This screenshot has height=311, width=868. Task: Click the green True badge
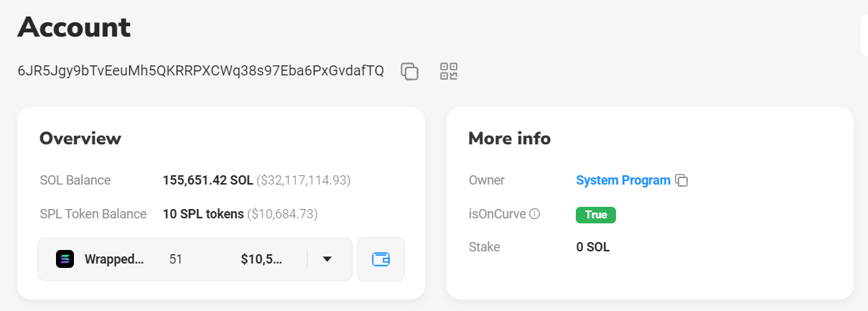[596, 214]
